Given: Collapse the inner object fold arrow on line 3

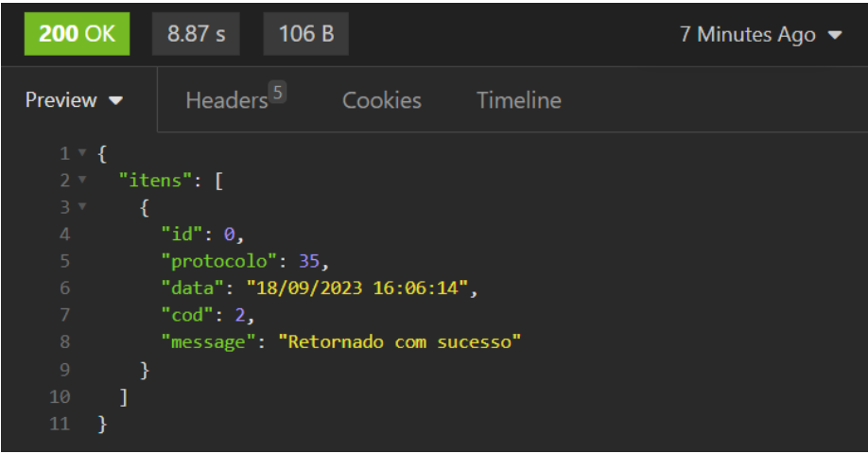Looking at the screenshot, I should coord(82,206).
